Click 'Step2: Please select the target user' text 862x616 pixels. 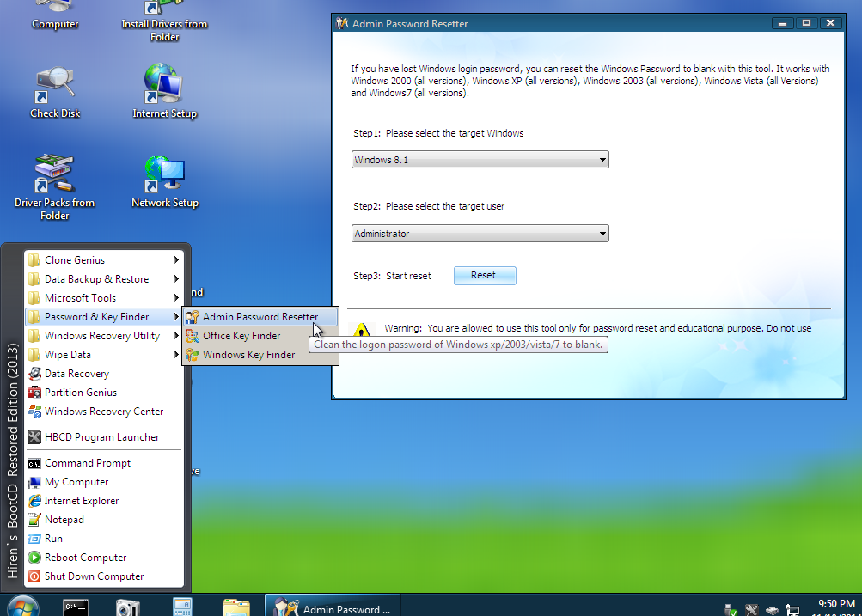click(x=429, y=206)
